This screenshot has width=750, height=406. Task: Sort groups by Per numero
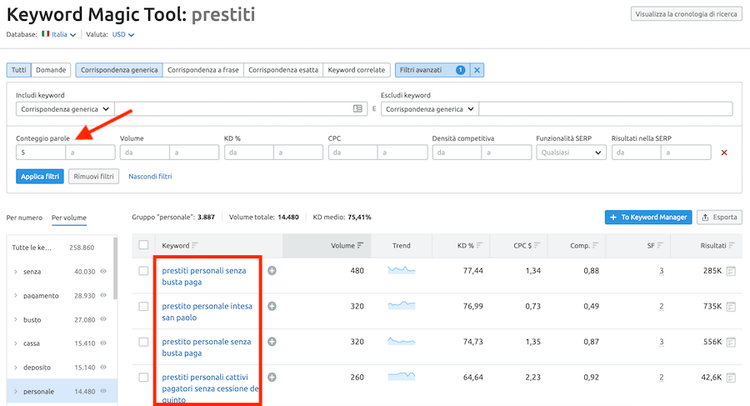(x=24, y=218)
